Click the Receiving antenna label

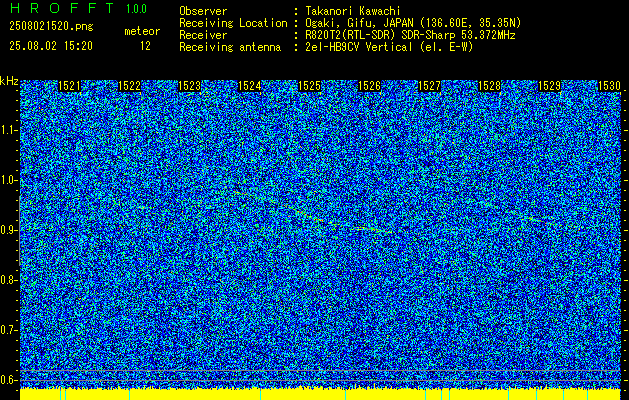pos(230,47)
